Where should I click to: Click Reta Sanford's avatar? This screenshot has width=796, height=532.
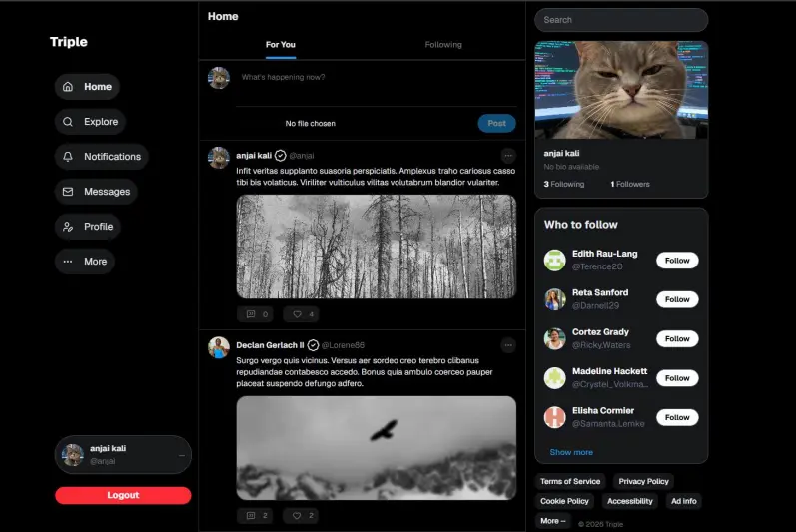[x=555, y=299]
